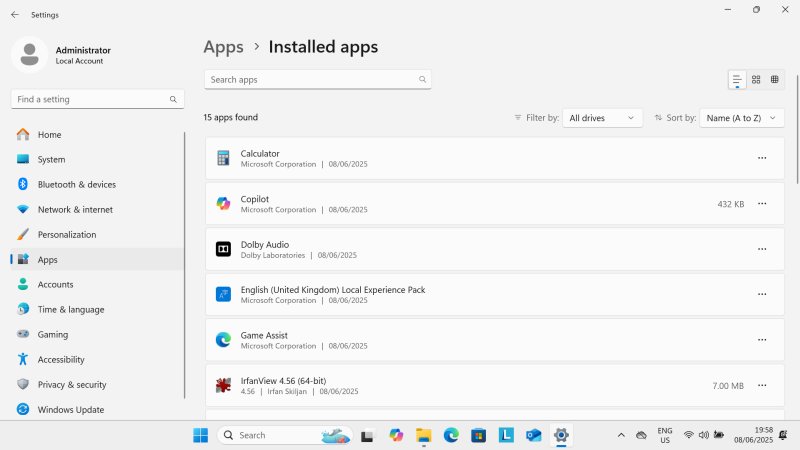Click the Calculator app icon
This screenshot has width=800, height=450.
(223, 158)
